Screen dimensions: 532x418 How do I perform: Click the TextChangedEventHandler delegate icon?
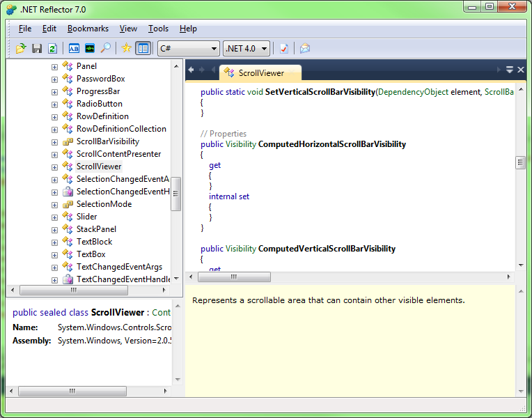pos(68,279)
